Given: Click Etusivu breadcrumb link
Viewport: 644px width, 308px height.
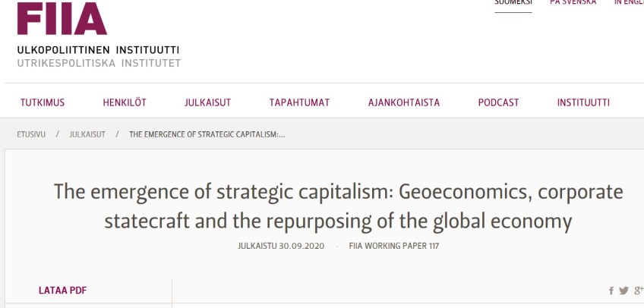Looking at the screenshot, I should (31, 134).
